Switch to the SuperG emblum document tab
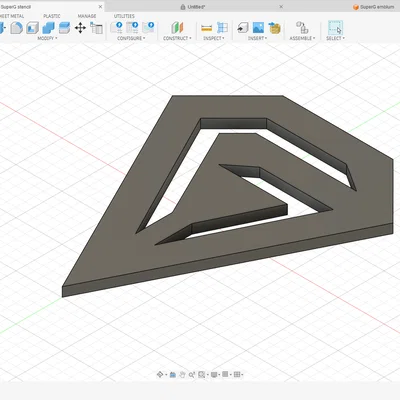This screenshot has height=400, width=400. pos(377,7)
